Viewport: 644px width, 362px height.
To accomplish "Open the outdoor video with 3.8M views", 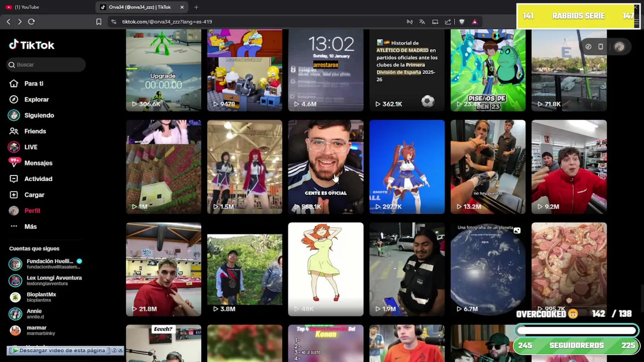I will click(245, 269).
